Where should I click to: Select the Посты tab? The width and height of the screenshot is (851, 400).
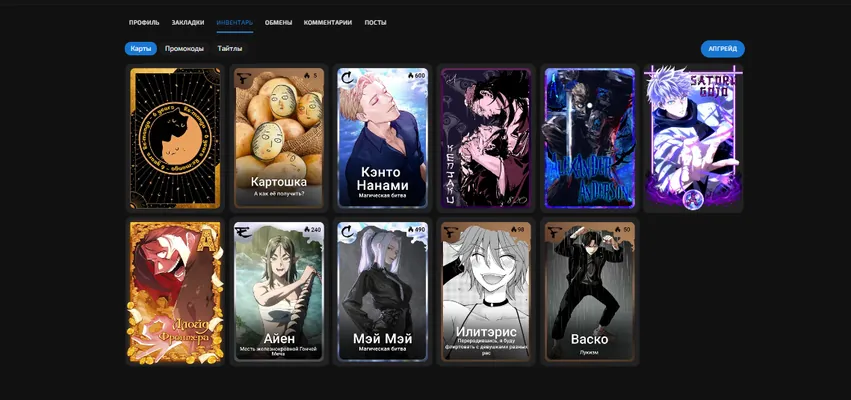click(x=376, y=23)
